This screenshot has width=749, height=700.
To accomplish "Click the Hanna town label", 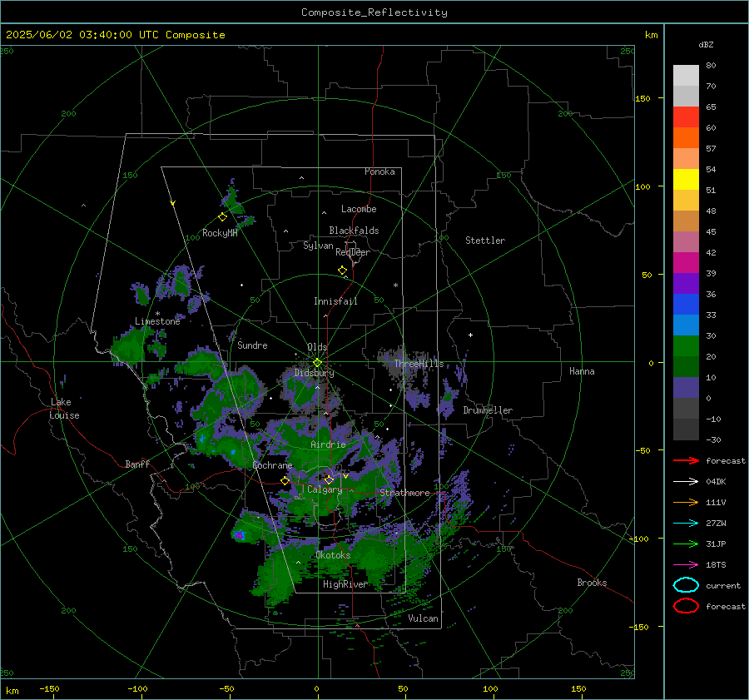I will coord(582,371).
